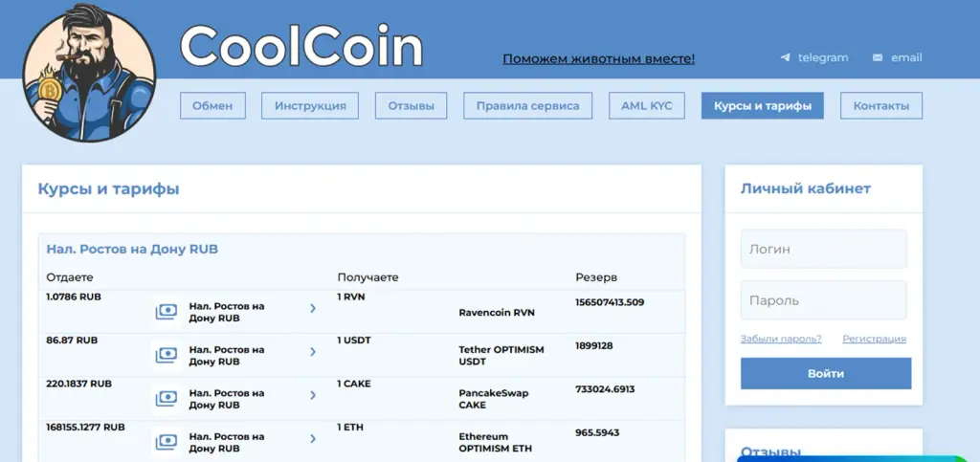Go to the Отзывы menu tab
Image resolution: width=980 pixels, height=462 pixels.
pos(412,105)
